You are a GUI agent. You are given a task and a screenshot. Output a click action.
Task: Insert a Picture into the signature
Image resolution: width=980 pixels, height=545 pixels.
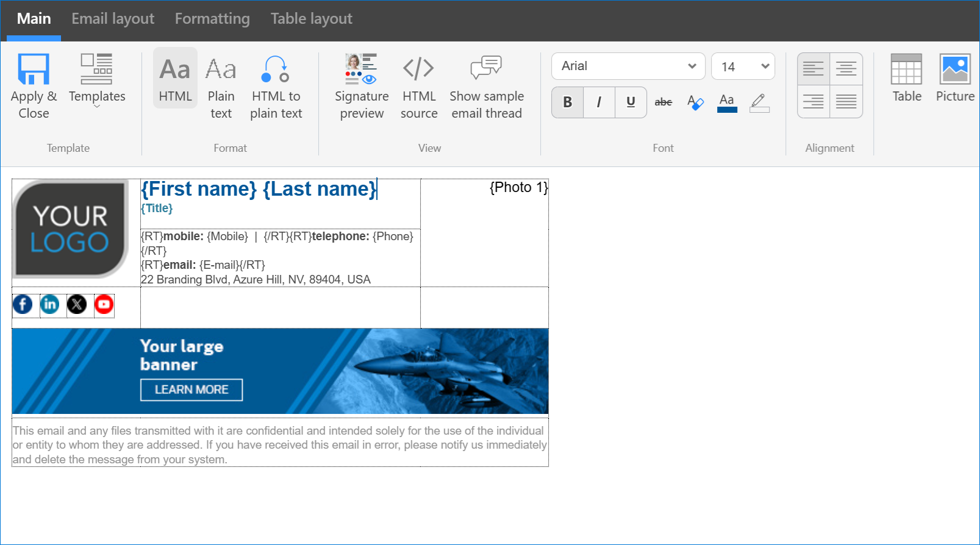coord(954,78)
